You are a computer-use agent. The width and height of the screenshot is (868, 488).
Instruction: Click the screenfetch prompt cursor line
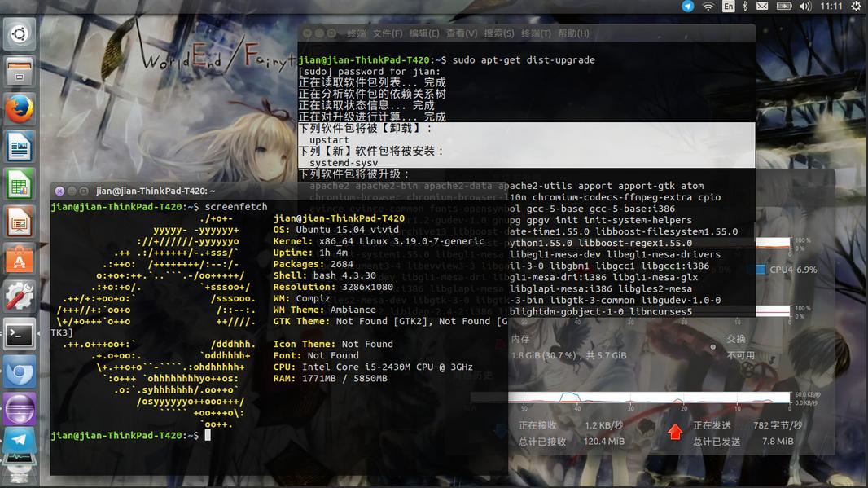[130, 436]
